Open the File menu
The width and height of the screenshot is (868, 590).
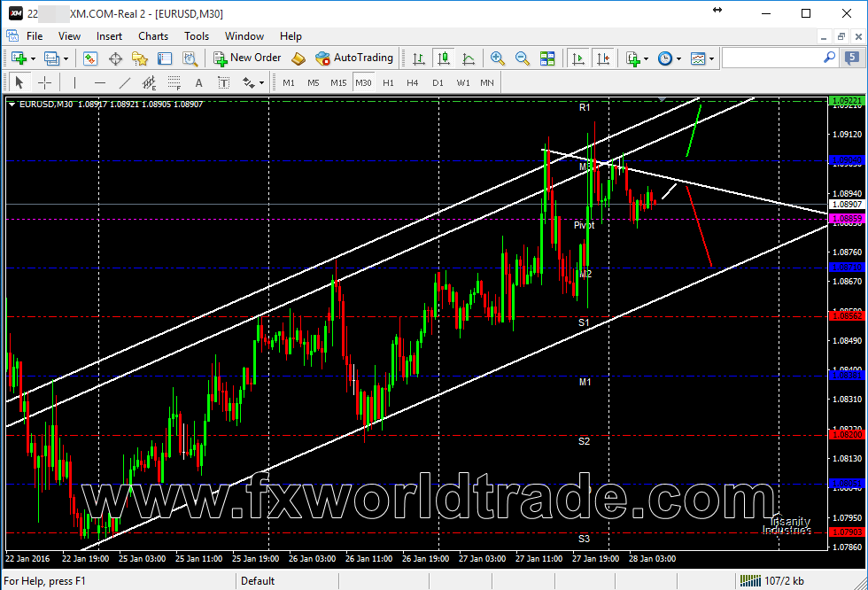coord(35,36)
